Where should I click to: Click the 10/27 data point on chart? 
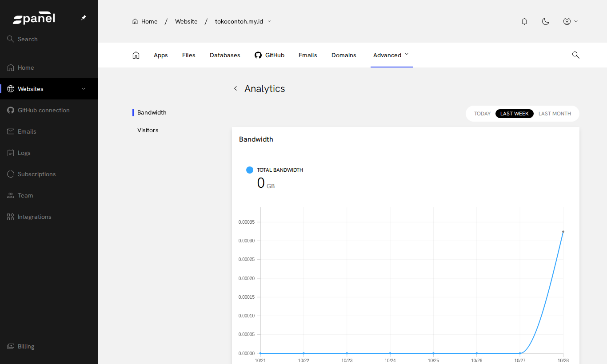pyautogui.click(x=520, y=353)
